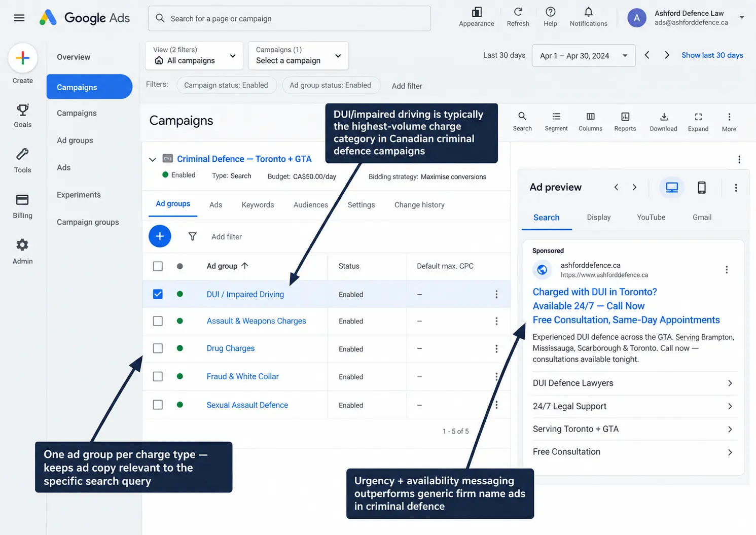
Task: Click the Campaign status: Enabled filter chip
Action: (x=226, y=85)
